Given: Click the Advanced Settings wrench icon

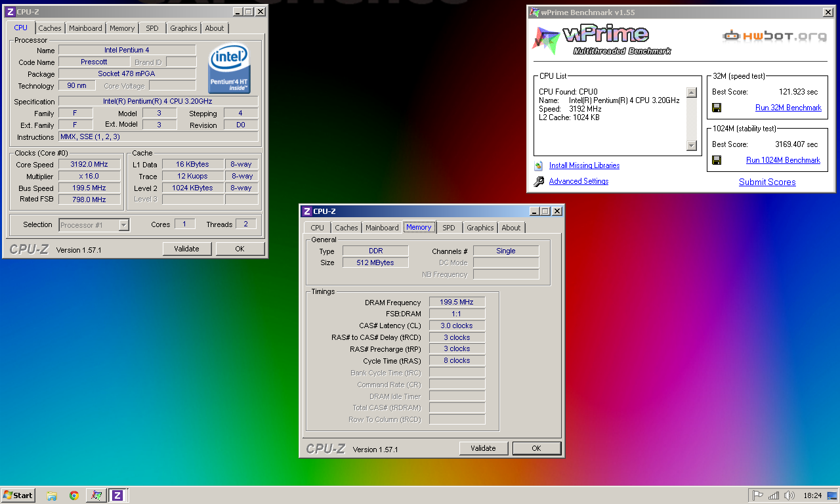Looking at the screenshot, I should click(539, 181).
